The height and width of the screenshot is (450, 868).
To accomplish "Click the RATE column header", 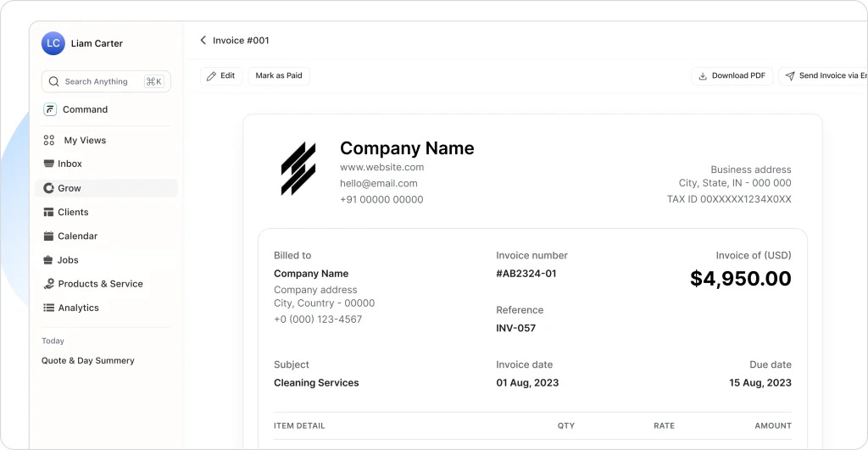I will pos(665,425).
